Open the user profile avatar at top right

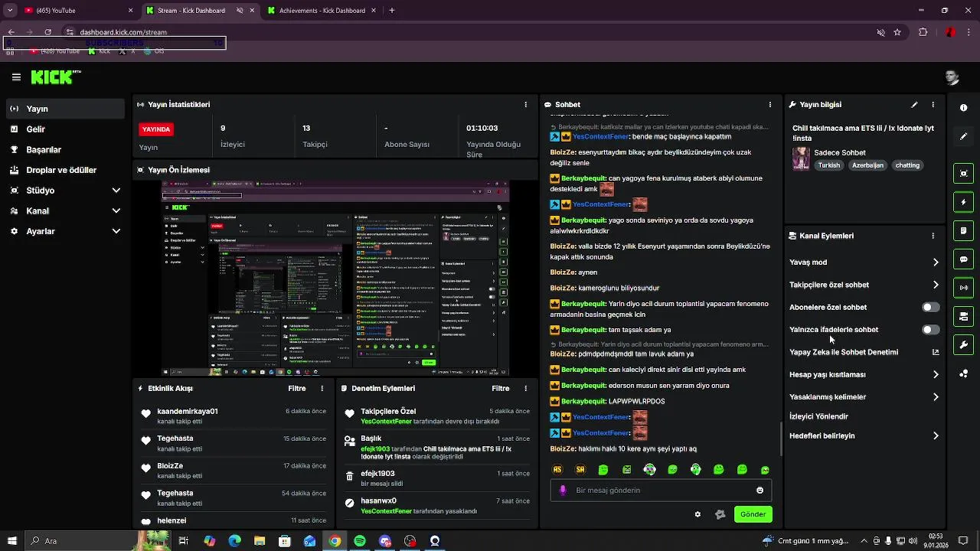click(952, 77)
